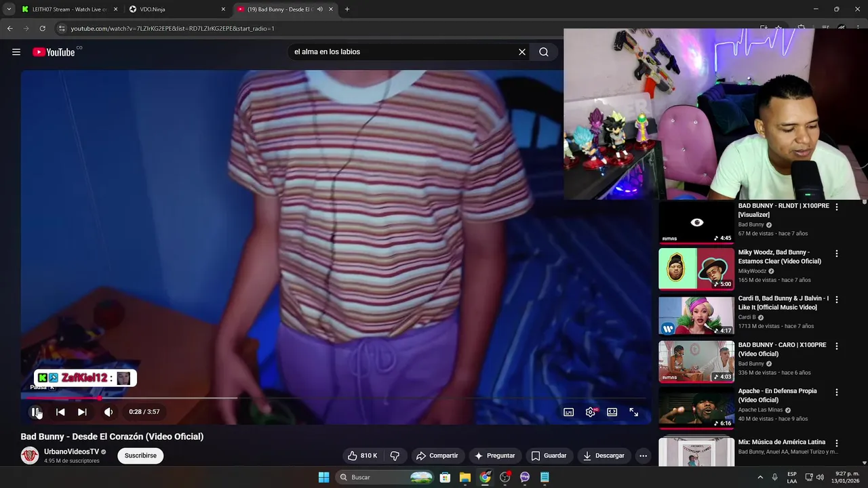The width and height of the screenshot is (868, 488).
Task: Open options menu for RLNDT video
Action: tap(837, 207)
